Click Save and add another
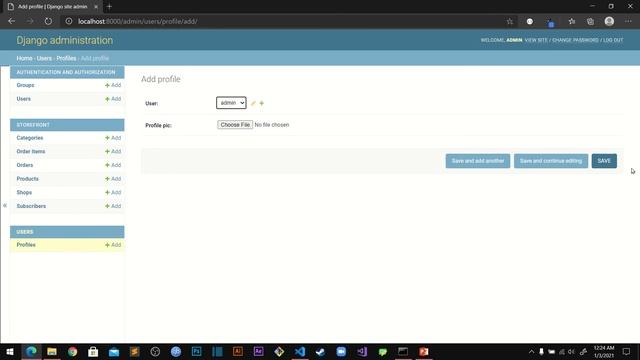Screen dimensions: 640x360 point(478,161)
